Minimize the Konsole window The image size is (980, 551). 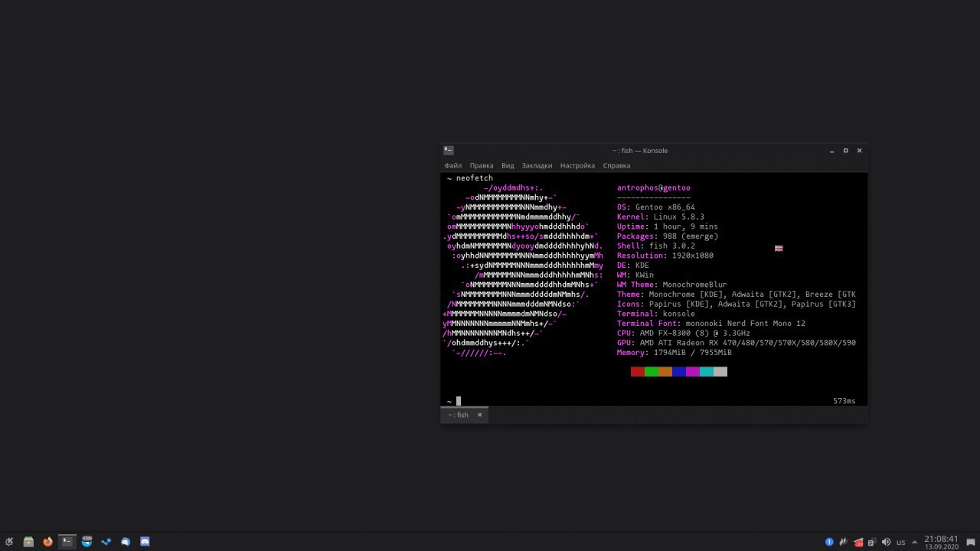832,151
